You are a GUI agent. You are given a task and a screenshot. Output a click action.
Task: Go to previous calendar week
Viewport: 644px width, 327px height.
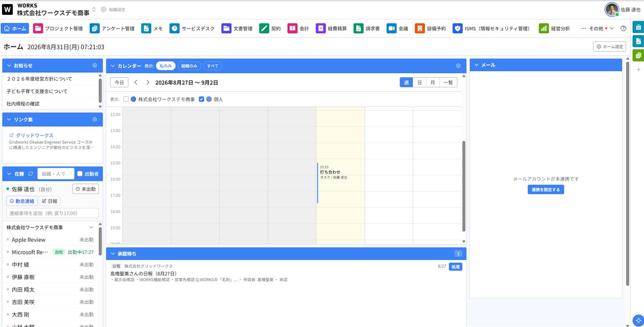136,82
